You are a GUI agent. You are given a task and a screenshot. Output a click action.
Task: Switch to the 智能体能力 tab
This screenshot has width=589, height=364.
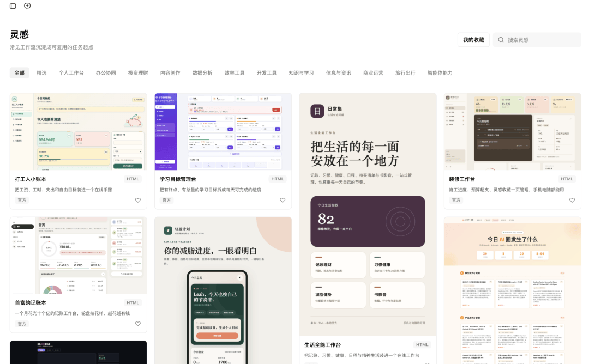point(440,73)
